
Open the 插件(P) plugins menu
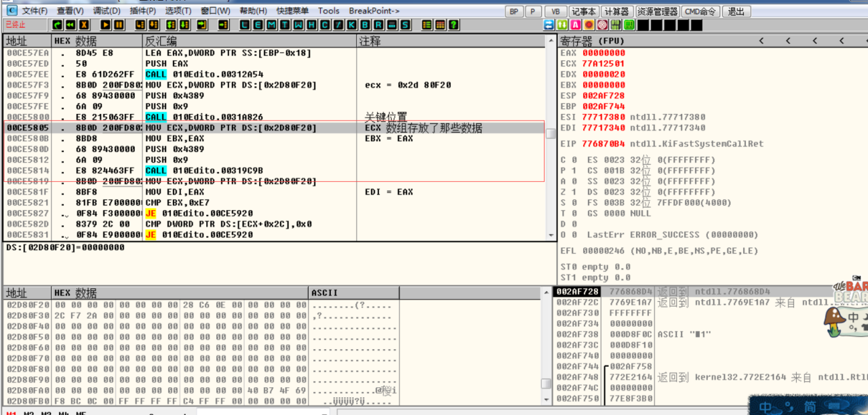[142, 11]
